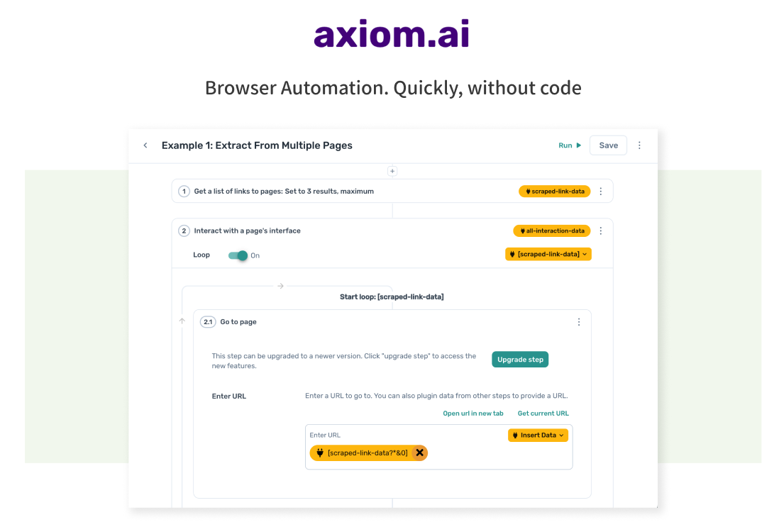Open step 2 options menu
Image resolution: width=779 pixels, height=532 pixels.
[600, 231]
